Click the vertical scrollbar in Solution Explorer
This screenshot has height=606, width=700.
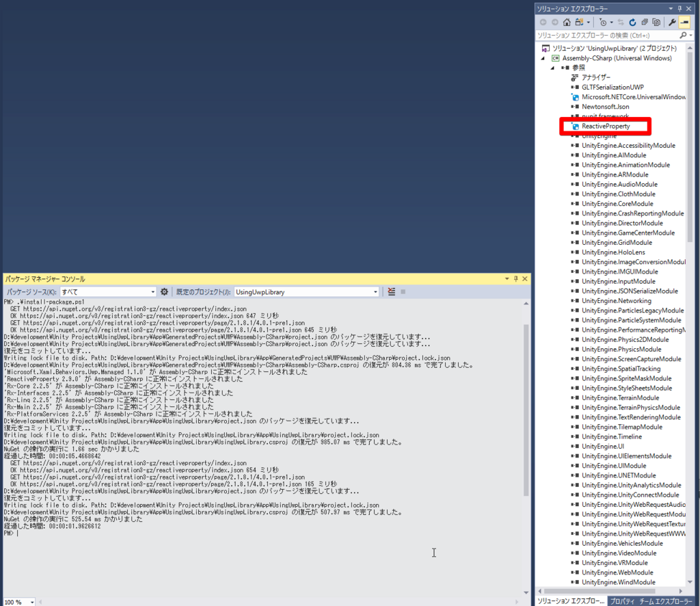[x=690, y=147]
